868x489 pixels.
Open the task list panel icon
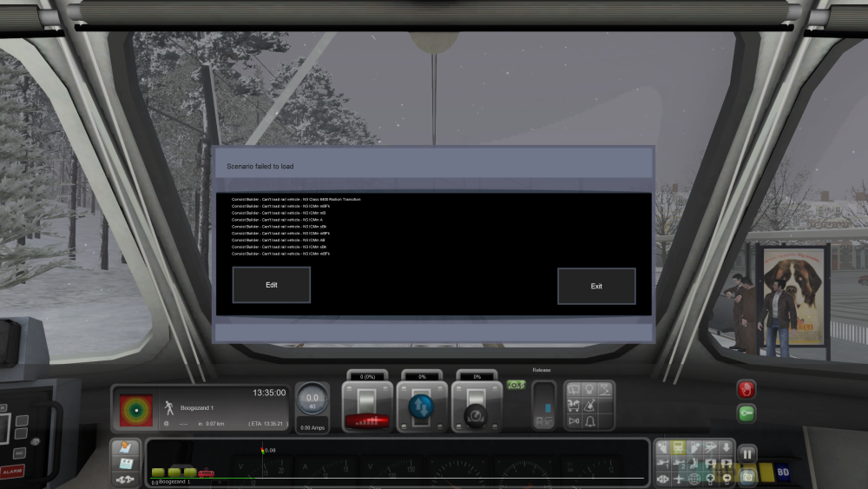(125, 465)
